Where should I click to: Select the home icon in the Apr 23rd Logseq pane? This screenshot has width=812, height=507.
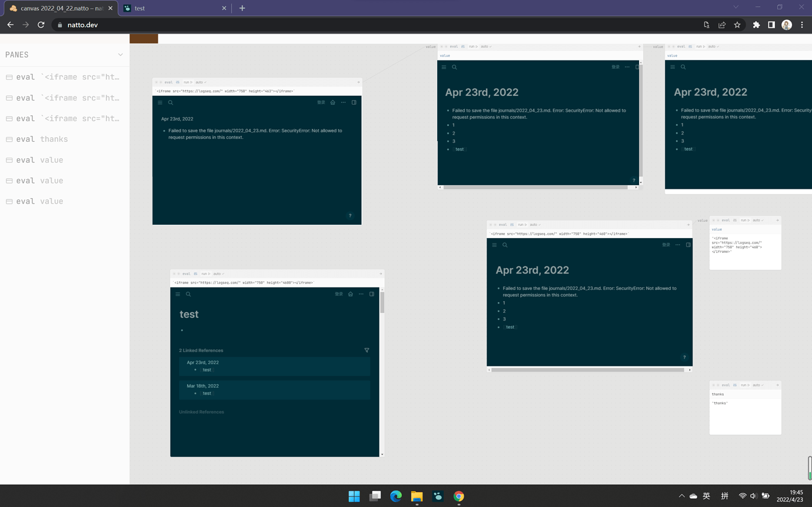coord(331,102)
